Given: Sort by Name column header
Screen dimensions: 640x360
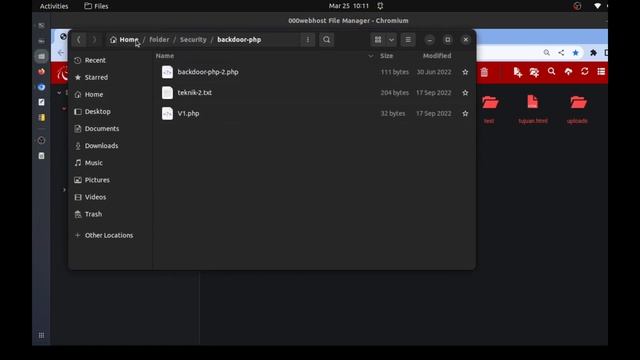Looking at the screenshot, I should click(165, 56).
